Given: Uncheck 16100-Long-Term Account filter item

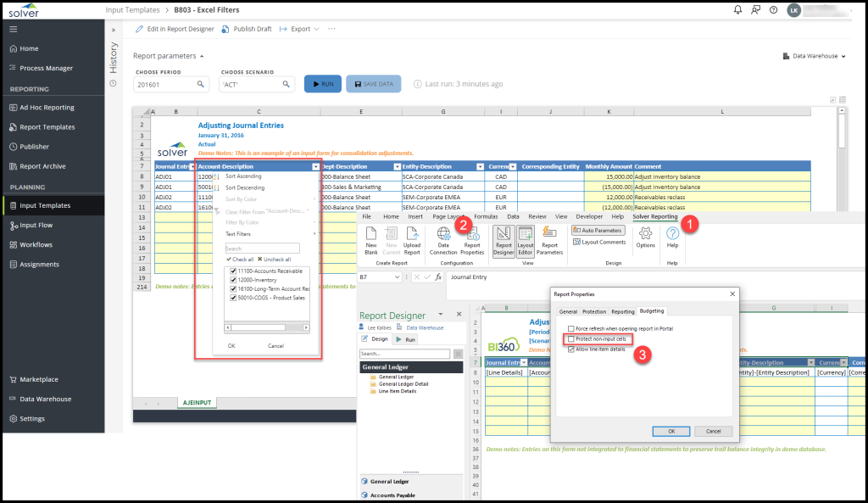Looking at the screenshot, I should (x=233, y=289).
